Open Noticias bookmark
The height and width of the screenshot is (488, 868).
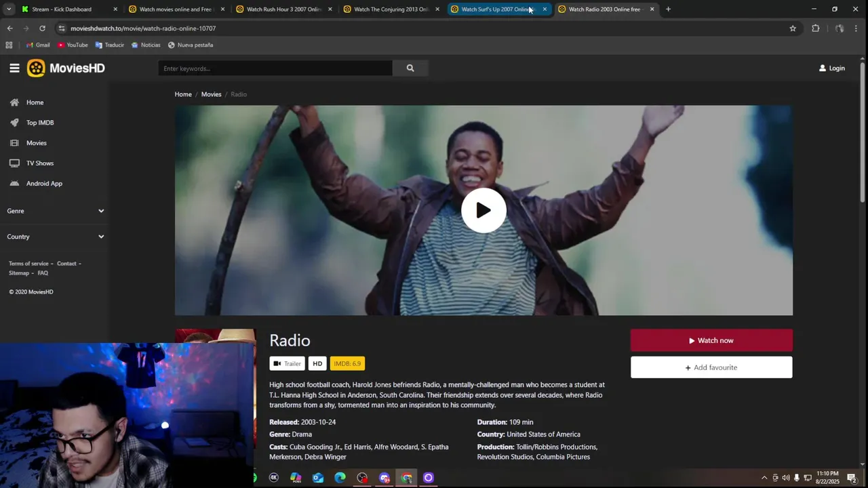(x=146, y=45)
